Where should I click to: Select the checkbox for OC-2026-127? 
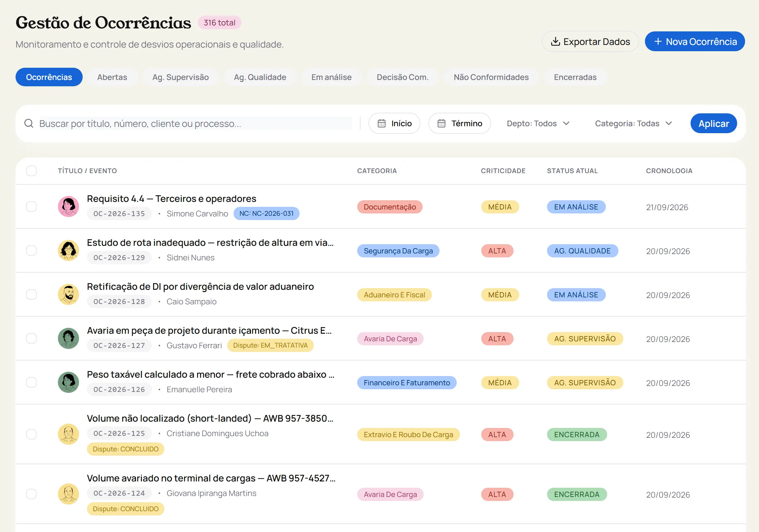point(31,338)
